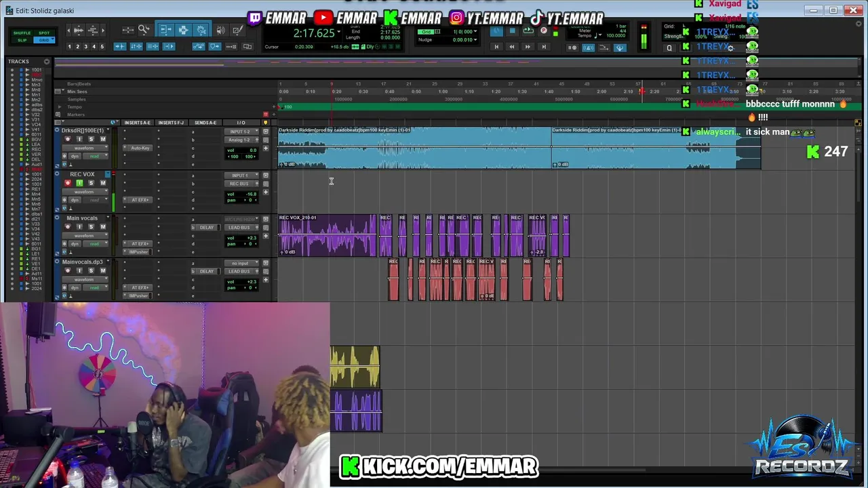Open INPUT 1-2 selector on DrksdR track
The width and height of the screenshot is (868, 488).
coord(241,131)
